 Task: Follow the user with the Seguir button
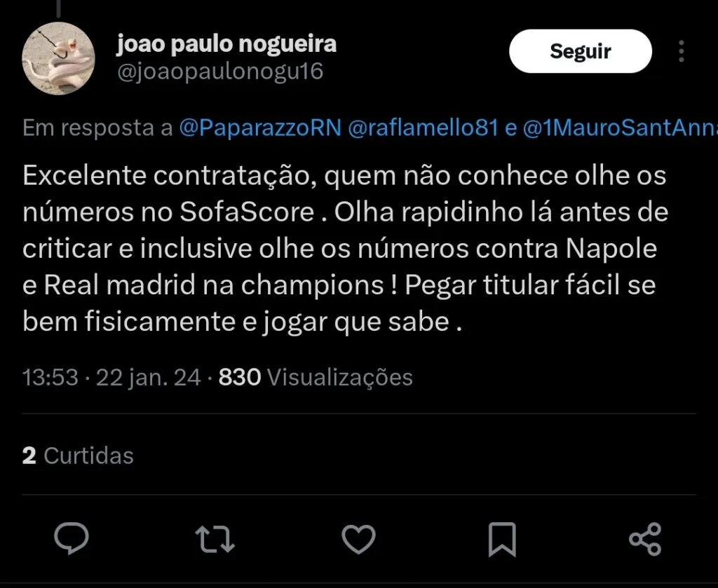pos(580,51)
